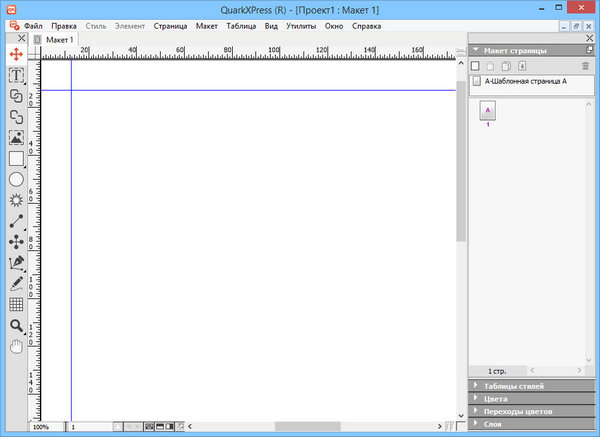This screenshot has width=600, height=437.
Task: Select the Starburst tool
Action: pyautogui.click(x=16, y=201)
